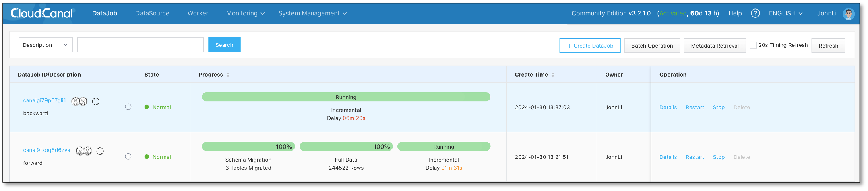Viewport: 868px width, 191px height.
Task: Open the ENGLISH language selector
Action: [785, 13]
